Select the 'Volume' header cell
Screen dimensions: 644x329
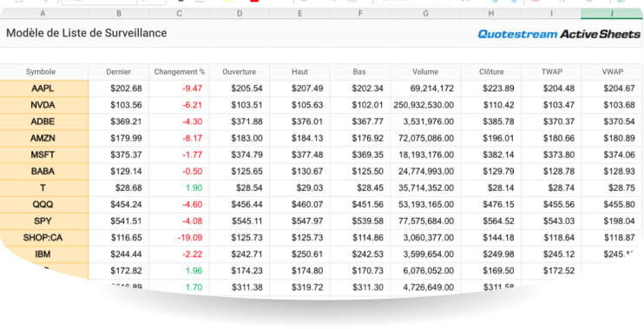point(425,72)
